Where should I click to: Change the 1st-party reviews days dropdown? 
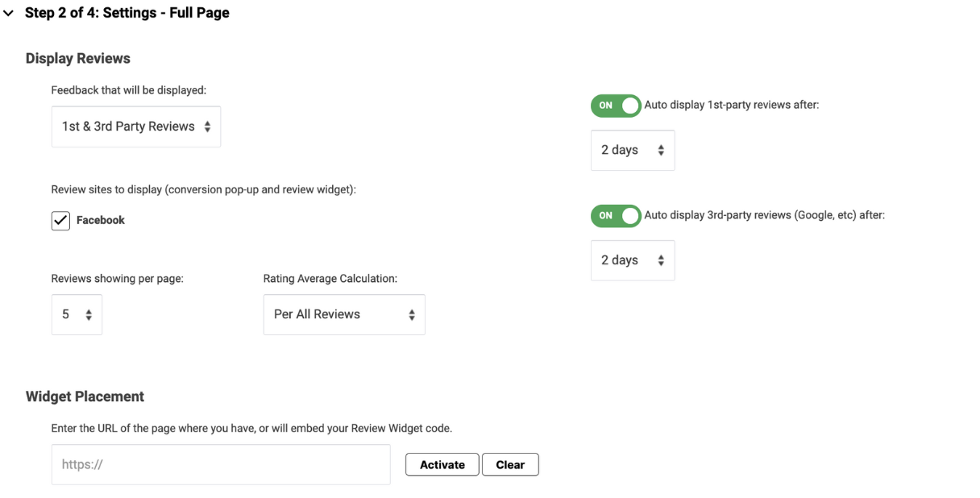(x=633, y=150)
